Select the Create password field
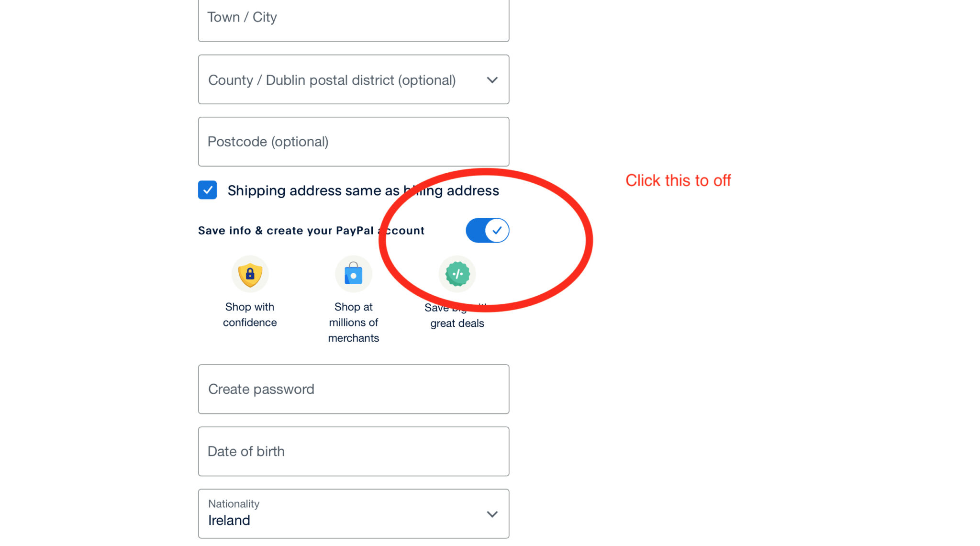980x546 pixels. click(x=353, y=389)
